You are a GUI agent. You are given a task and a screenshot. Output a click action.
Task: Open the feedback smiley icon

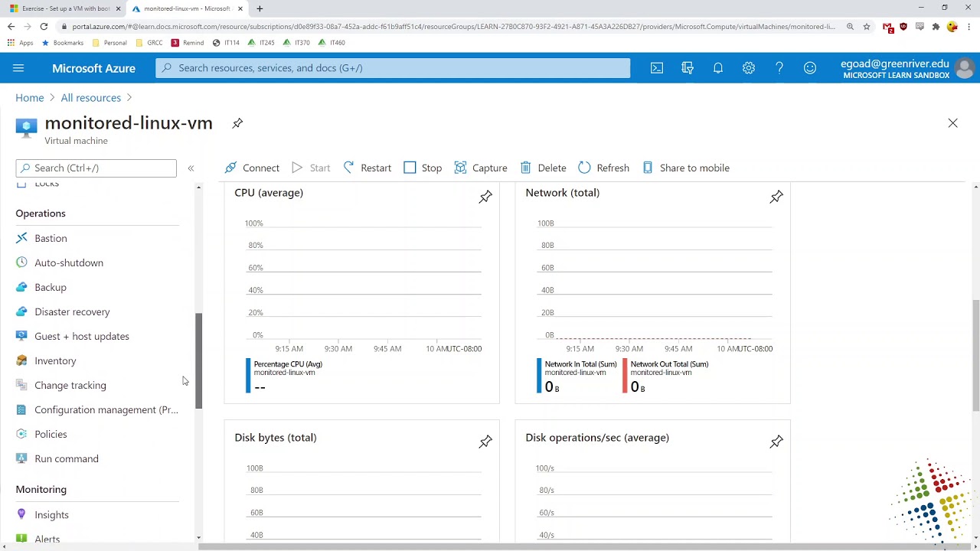point(810,68)
